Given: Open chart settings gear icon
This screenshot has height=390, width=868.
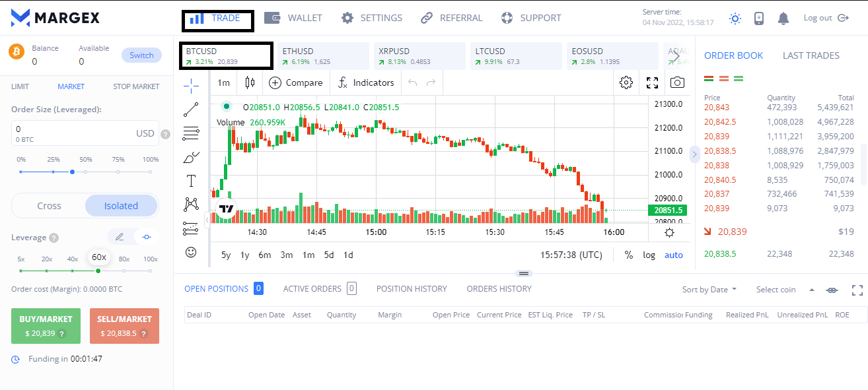Looking at the screenshot, I should 626,82.
